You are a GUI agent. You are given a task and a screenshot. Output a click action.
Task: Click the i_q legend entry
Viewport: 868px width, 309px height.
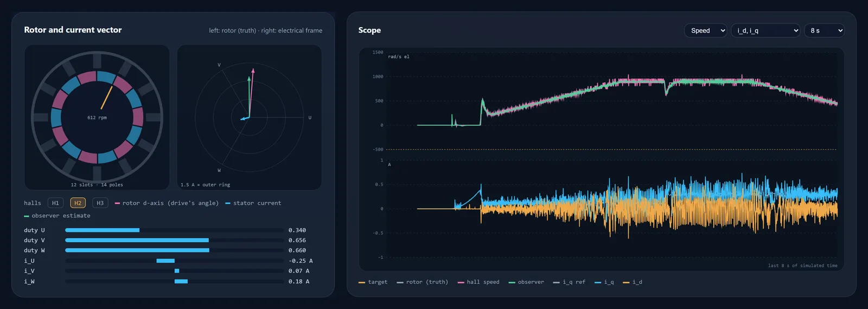604,282
